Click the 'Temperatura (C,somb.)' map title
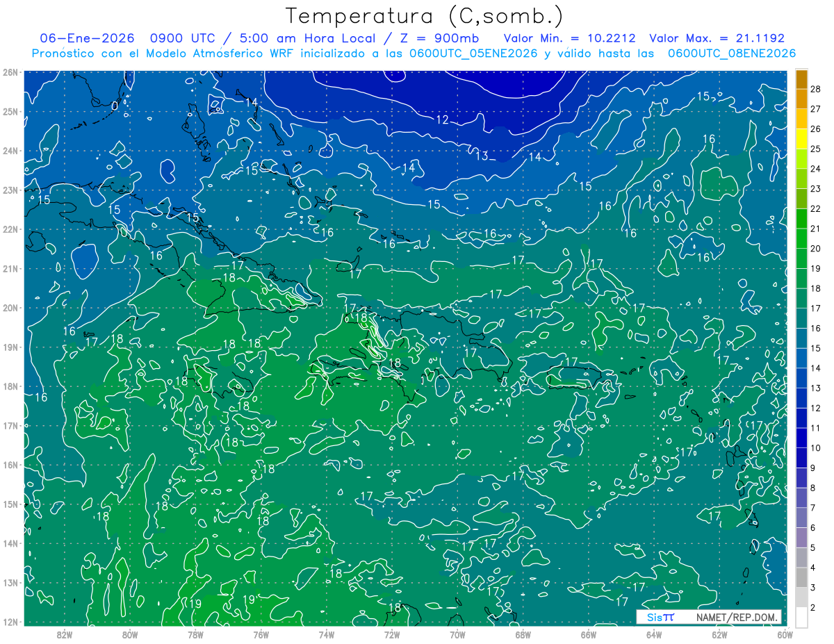The height and width of the screenshot is (644, 834). (x=425, y=16)
